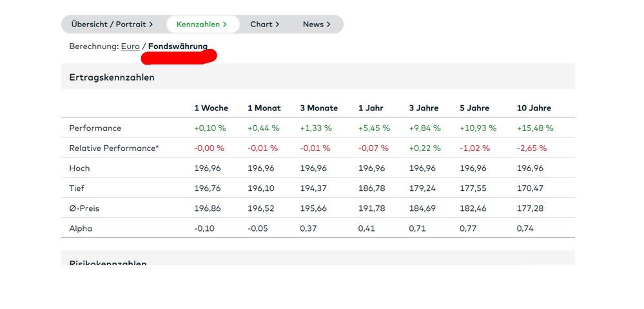644x309 pixels.
Task: Select the 1 Monat column header
Action: (x=265, y=108)
